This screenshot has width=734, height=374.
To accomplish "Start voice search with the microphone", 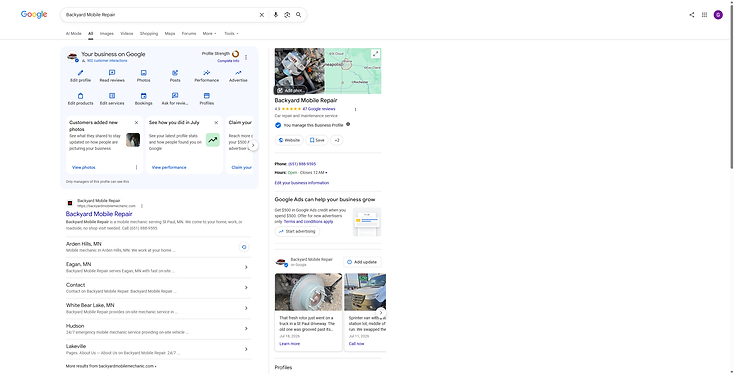I will 275,15.
